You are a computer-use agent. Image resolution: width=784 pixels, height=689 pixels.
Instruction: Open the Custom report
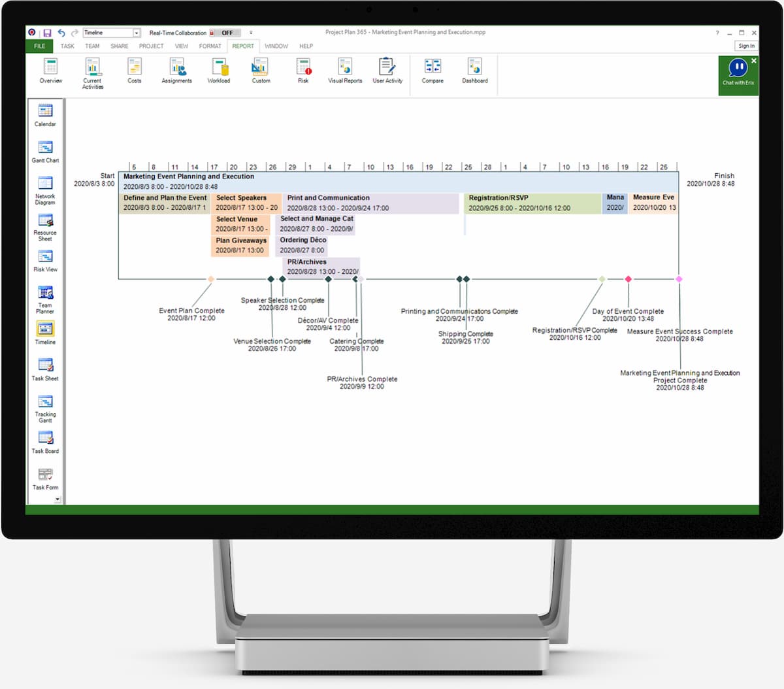click(x=261, y=71)
